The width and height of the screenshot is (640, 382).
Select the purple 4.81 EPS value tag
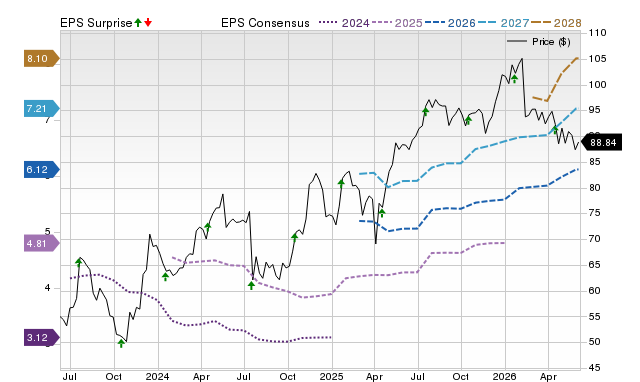[42, 244]
